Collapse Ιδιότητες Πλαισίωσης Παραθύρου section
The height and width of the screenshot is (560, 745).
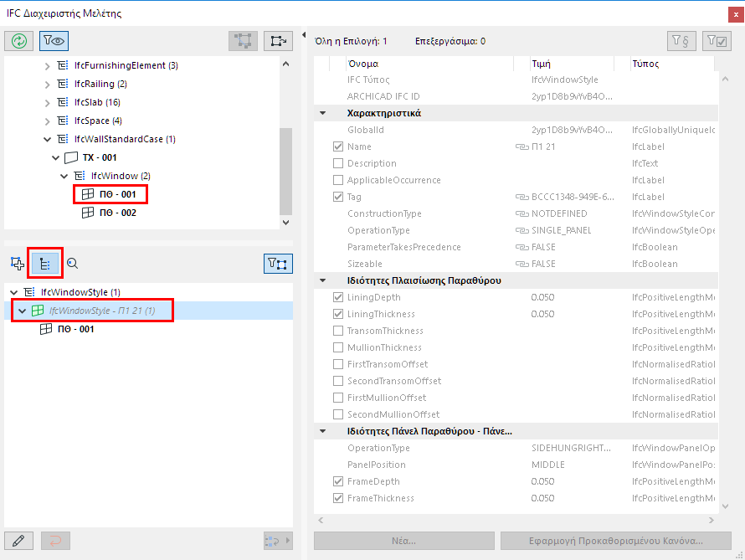[x=322, y=280]
